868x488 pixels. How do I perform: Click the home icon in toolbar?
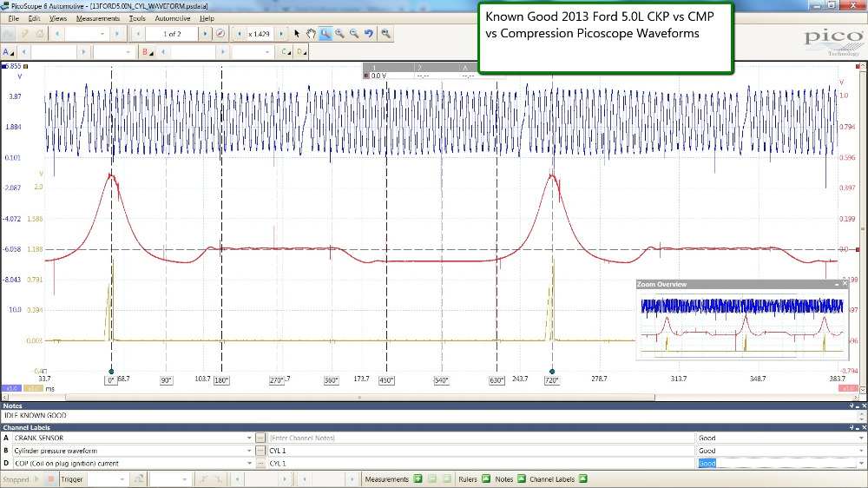point(39,34)
